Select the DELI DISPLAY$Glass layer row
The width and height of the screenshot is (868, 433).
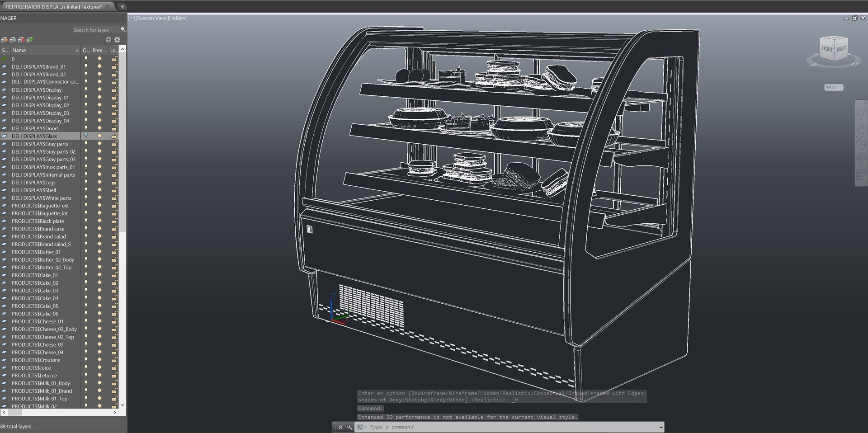pyautogui.click(x=59, y=136)
